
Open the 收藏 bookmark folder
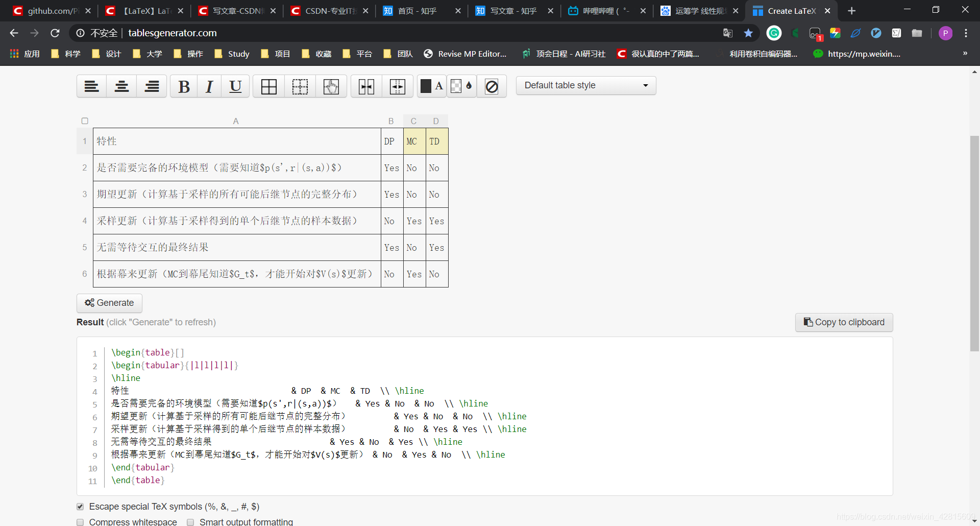click(x=317, y=54)
